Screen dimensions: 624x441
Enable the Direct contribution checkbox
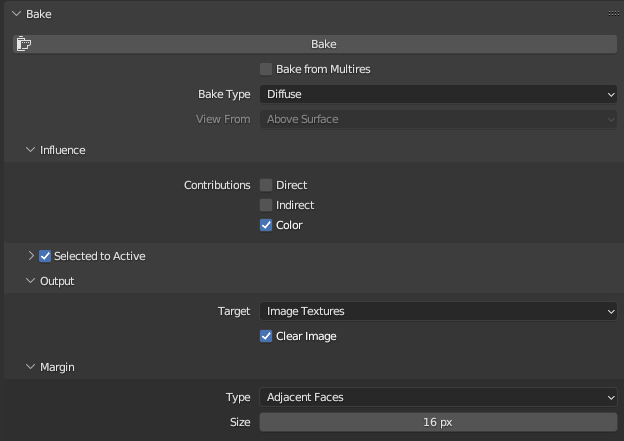point(266,185)
